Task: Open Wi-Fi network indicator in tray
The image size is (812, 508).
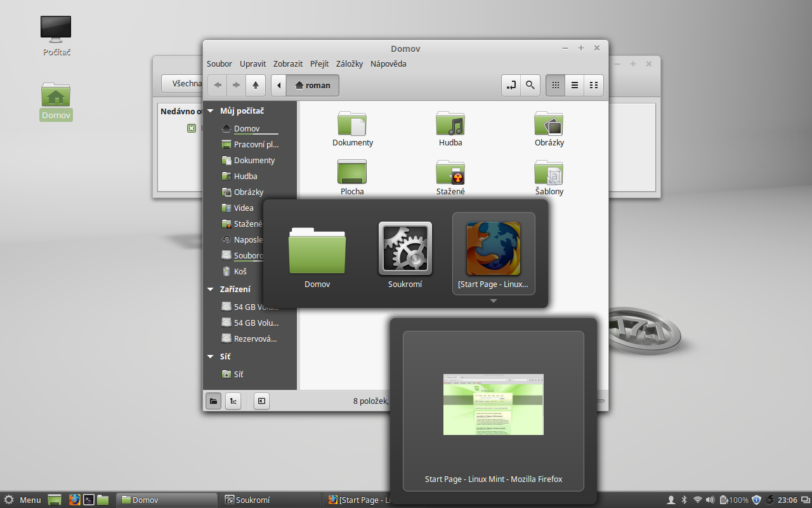Action: pyautogui.click(x=697, y=500)
